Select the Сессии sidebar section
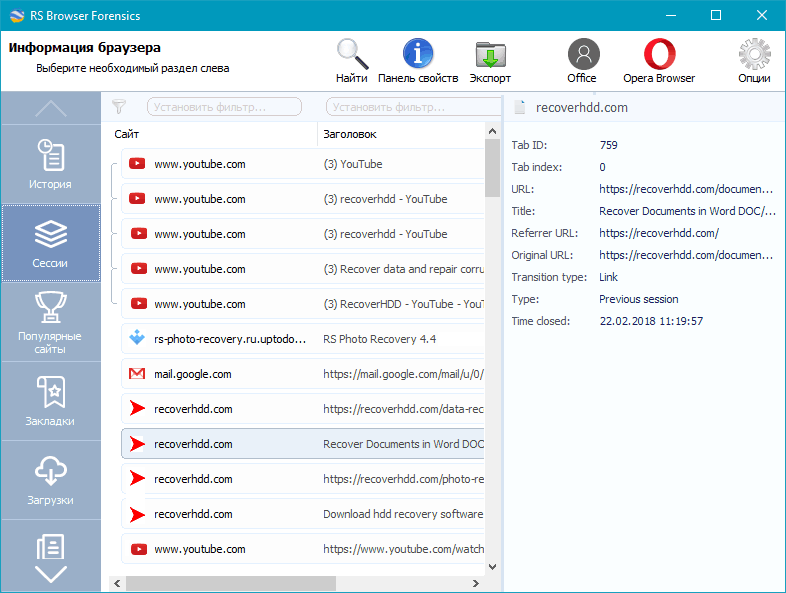 coord(50,243)
